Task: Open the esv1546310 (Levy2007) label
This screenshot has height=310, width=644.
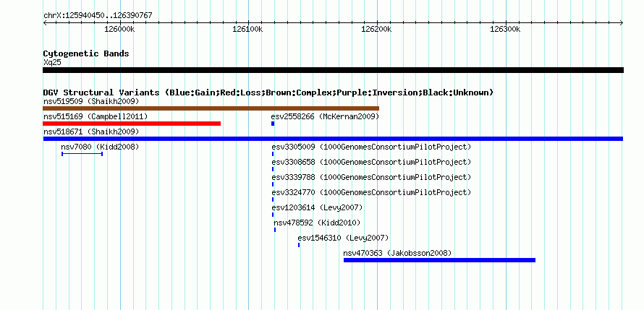Action: click(x=343, y=238)
